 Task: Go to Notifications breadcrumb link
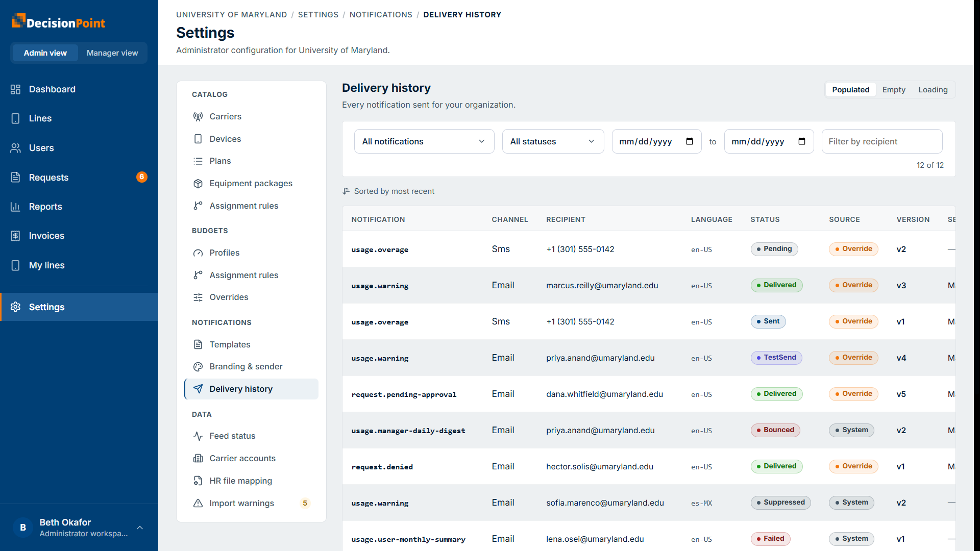pos(381,15)
